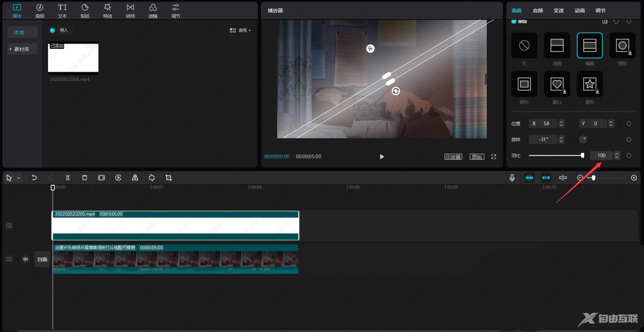Open the 文本 (Text) panel
The height and width of the screenshot is (332, 644).
(62, 11)
